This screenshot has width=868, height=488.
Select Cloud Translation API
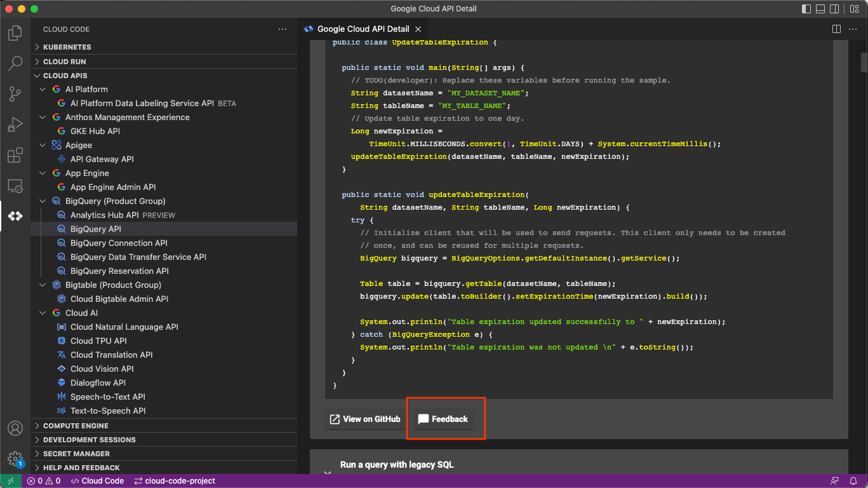pos(164,355)
